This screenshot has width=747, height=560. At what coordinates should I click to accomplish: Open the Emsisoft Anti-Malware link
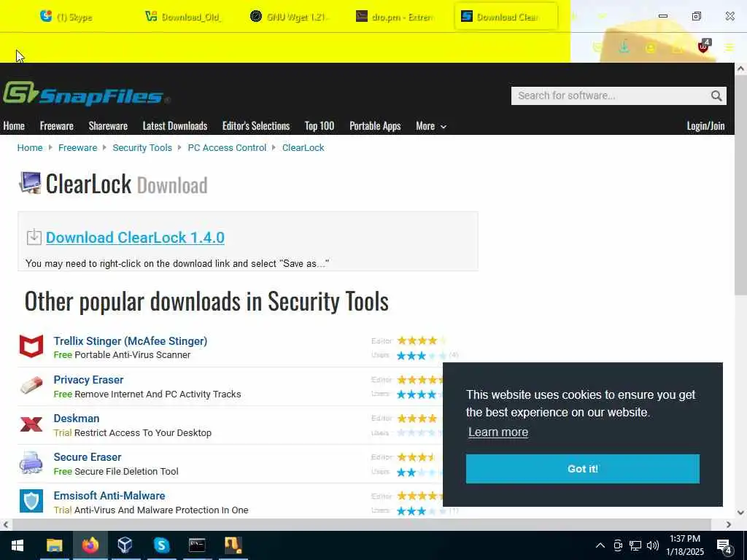point(109,495)
